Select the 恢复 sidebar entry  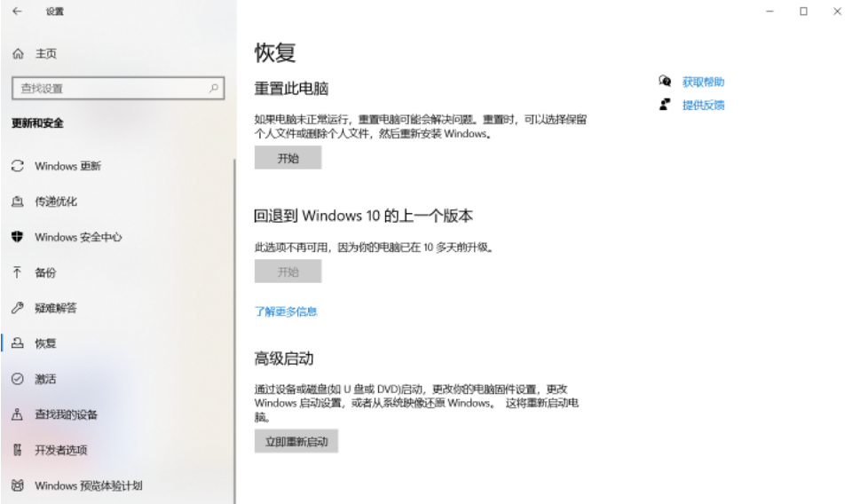45,343
